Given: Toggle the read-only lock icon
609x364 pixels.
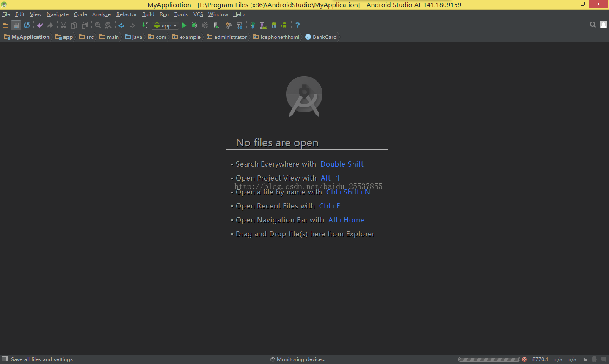Looking at the screenshot, I should [585, 359].
